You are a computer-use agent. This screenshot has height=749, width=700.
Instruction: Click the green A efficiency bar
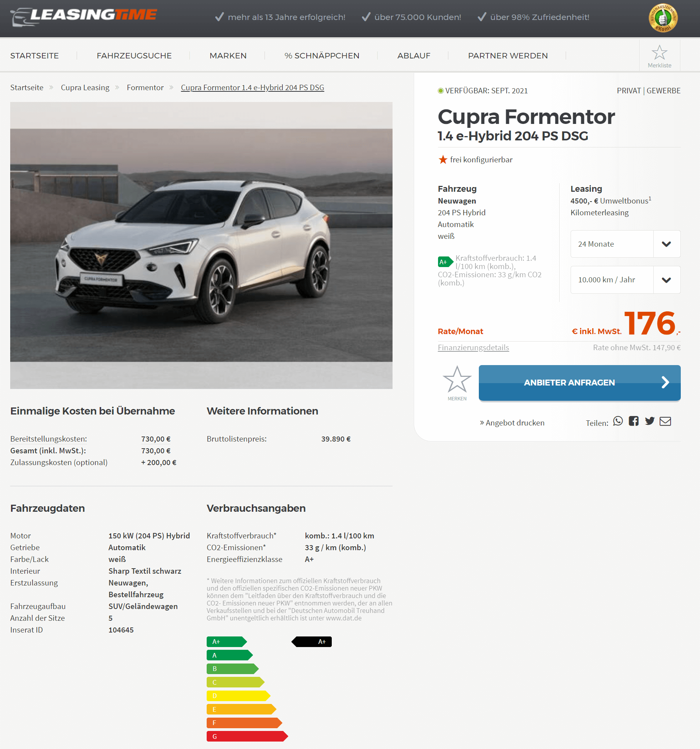tap(230, 655)
